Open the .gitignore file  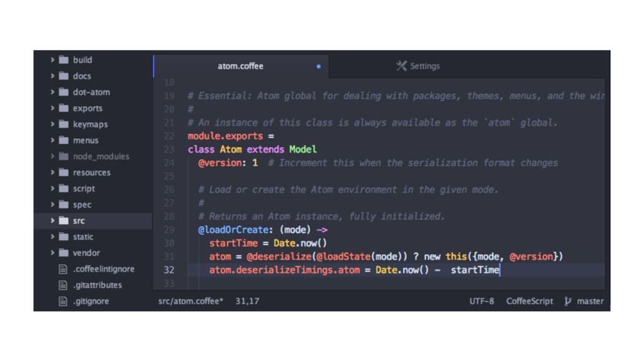click(91, 301)
